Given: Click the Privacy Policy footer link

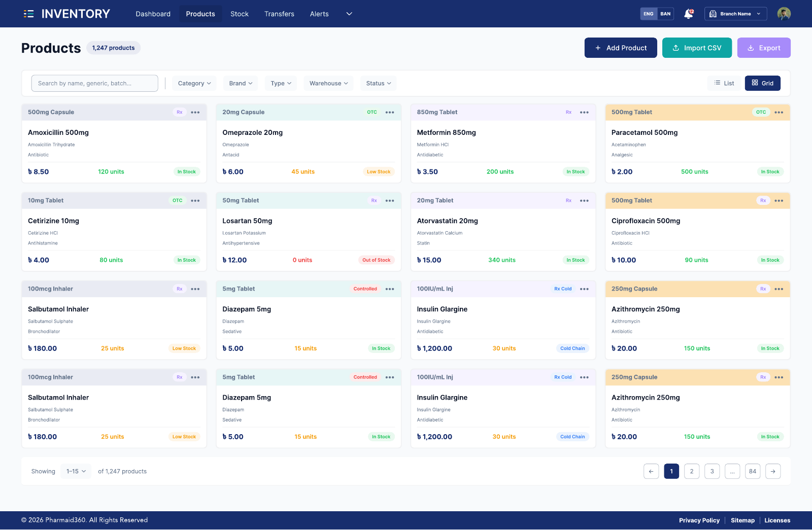Looking at the screenshot, I should pos(699,520).
